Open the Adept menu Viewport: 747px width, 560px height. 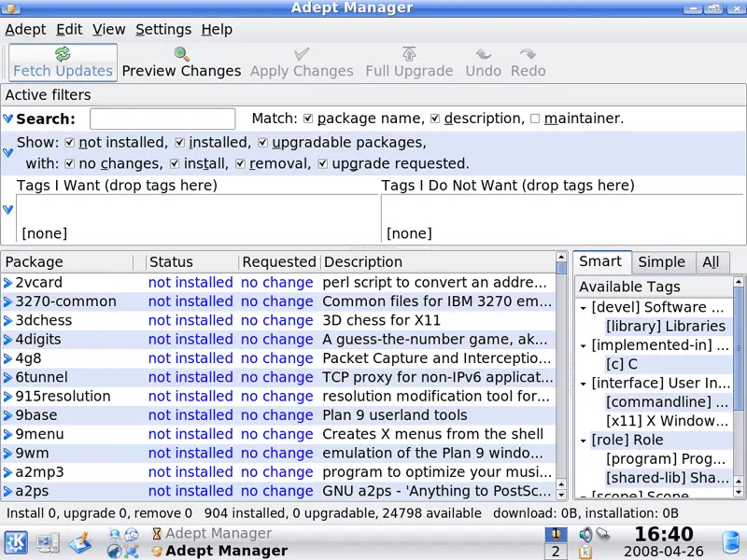point(26,30)
